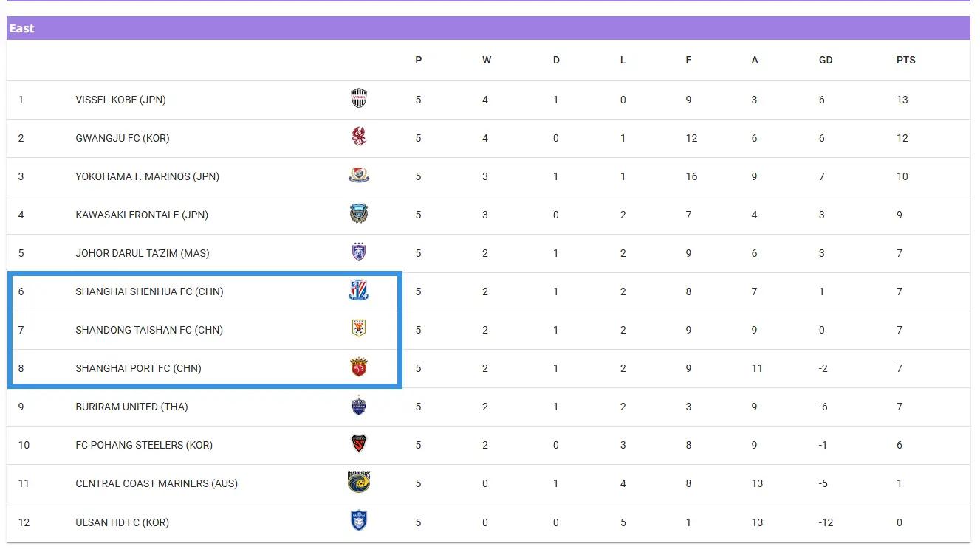Image resolution: width=980 pixels, height=549 pixels.
Task: Click the PTS column header
Action: (x=905, y=60)
